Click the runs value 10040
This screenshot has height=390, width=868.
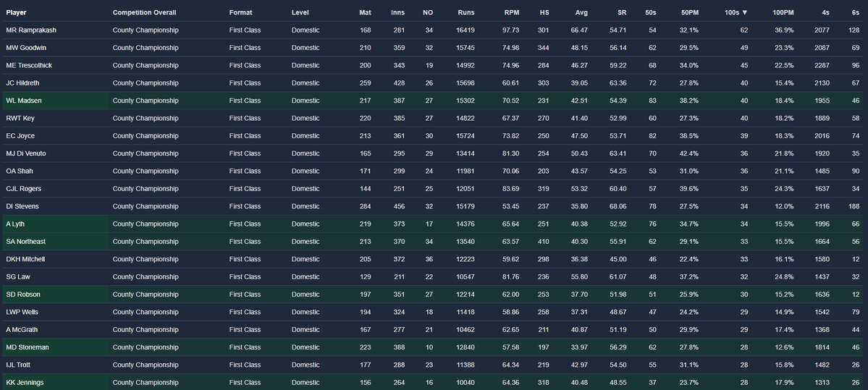pos(465,383)
